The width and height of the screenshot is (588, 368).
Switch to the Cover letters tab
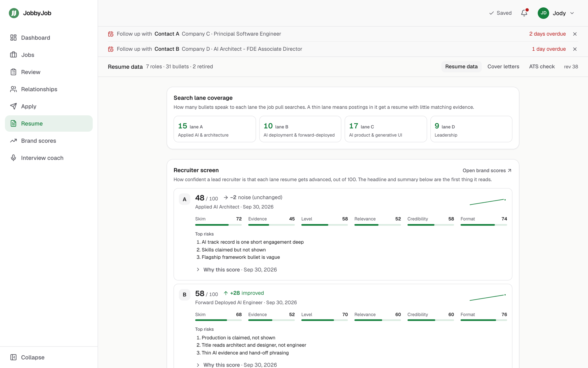503,67
